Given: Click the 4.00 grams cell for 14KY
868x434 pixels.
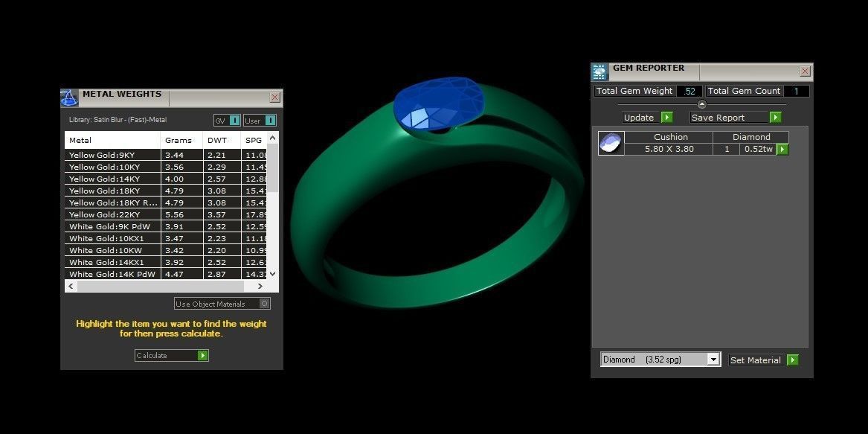Looking at the screenshot, I should coord(182,179).
